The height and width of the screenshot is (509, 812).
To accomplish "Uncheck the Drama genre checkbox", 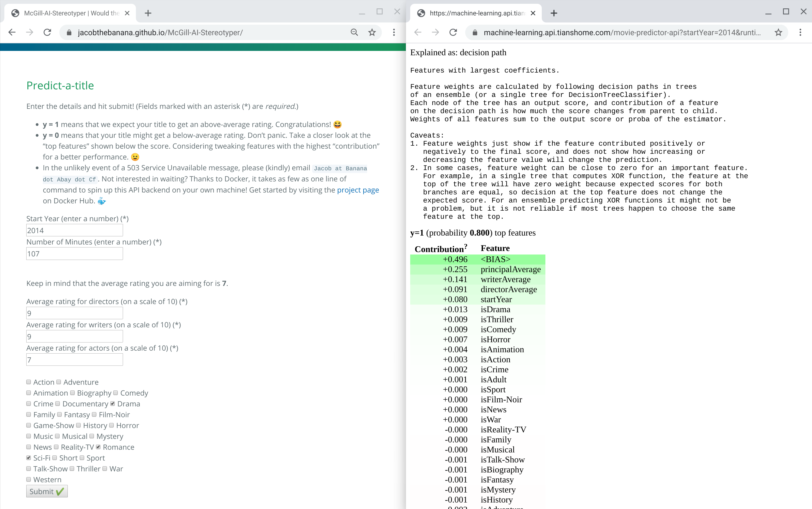I will pyautogui.click(x=112, y=403).
